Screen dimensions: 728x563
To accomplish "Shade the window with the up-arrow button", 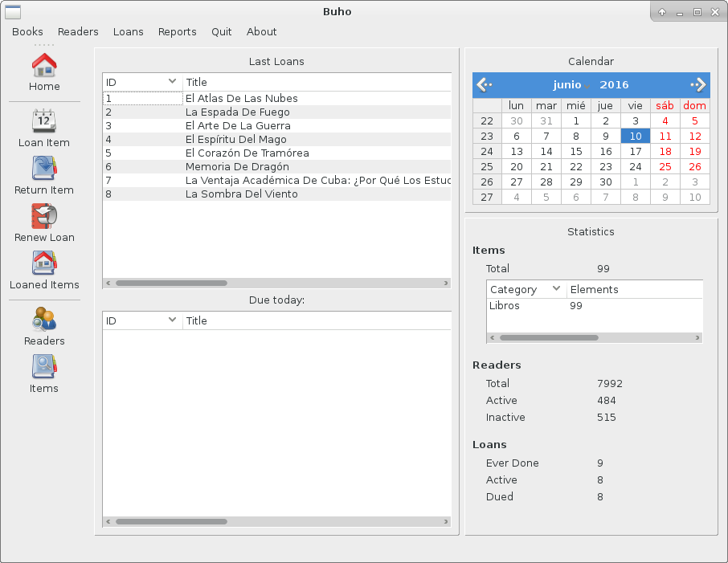I will click(x=662, y=13).
